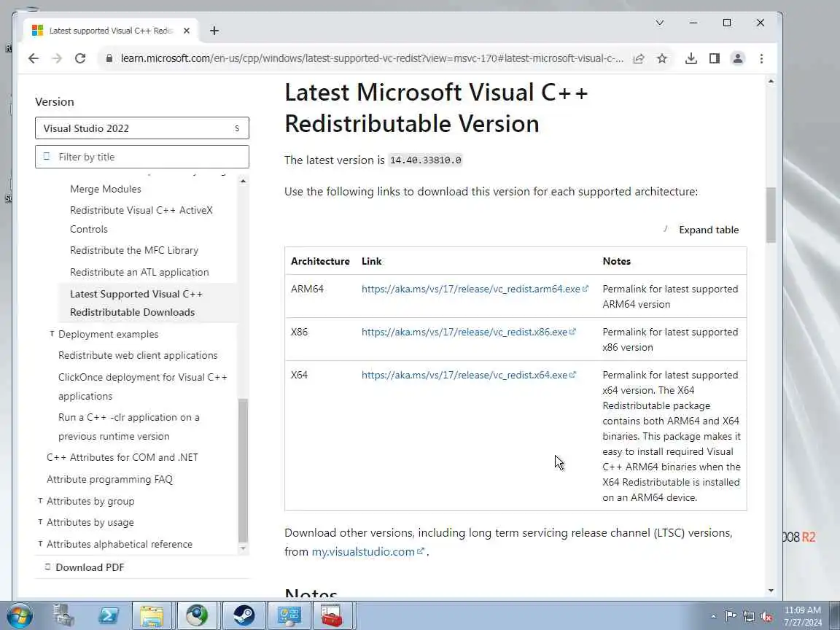The width and height of the screenshot is (840, 630).
Task: Toggle the browser side panel icon
Action: [x=714, y=58]
